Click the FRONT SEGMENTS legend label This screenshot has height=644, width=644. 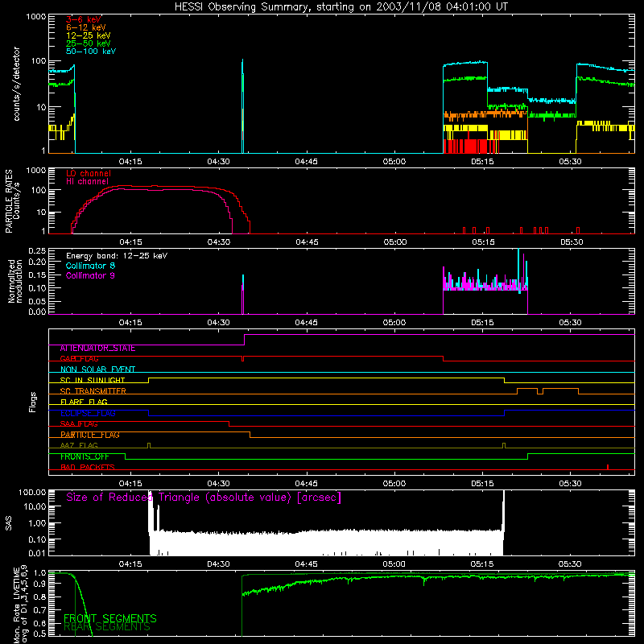110,618
